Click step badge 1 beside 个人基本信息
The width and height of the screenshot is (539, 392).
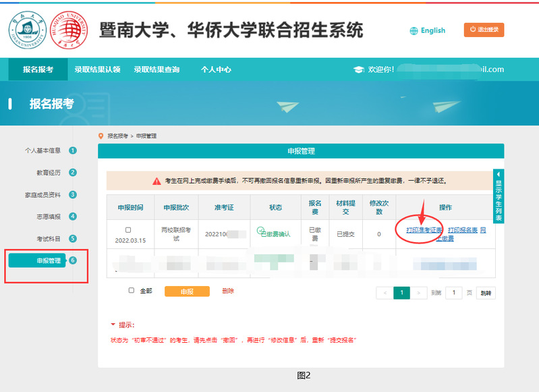tap(73, 150)
